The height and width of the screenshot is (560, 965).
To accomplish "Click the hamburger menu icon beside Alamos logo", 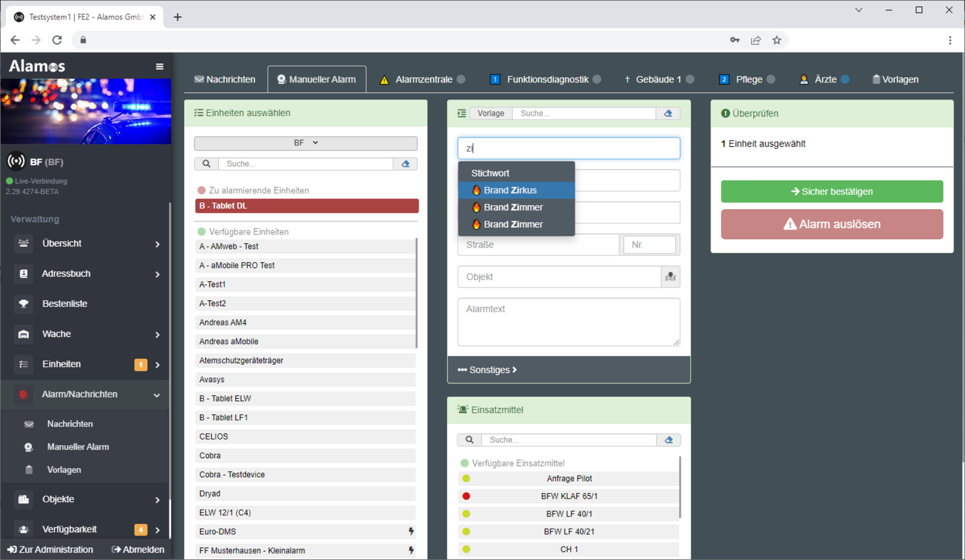I will [x=159, y=66].
